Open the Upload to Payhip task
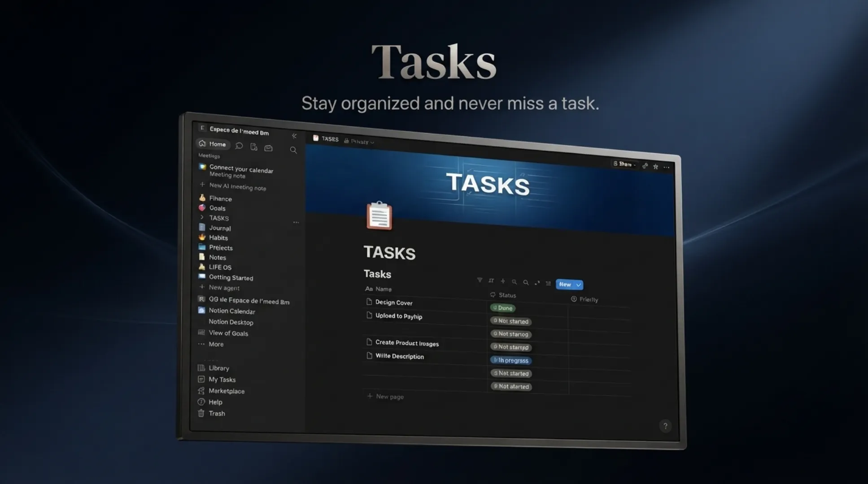This screenshot has width=868, height=484. [x=399, y=316]
